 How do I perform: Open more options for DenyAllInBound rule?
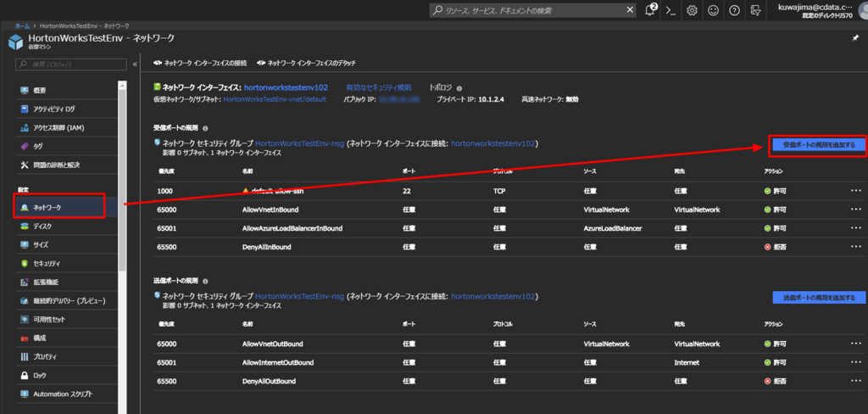[856, 247]
